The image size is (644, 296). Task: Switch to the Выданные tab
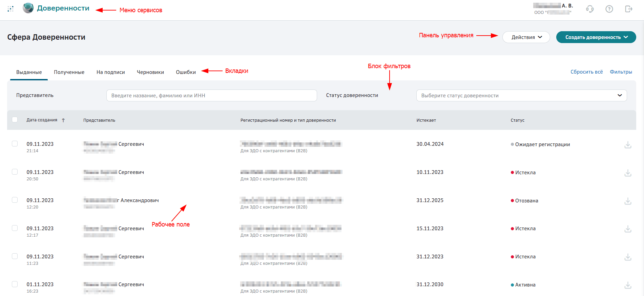(x=29, y=72)
